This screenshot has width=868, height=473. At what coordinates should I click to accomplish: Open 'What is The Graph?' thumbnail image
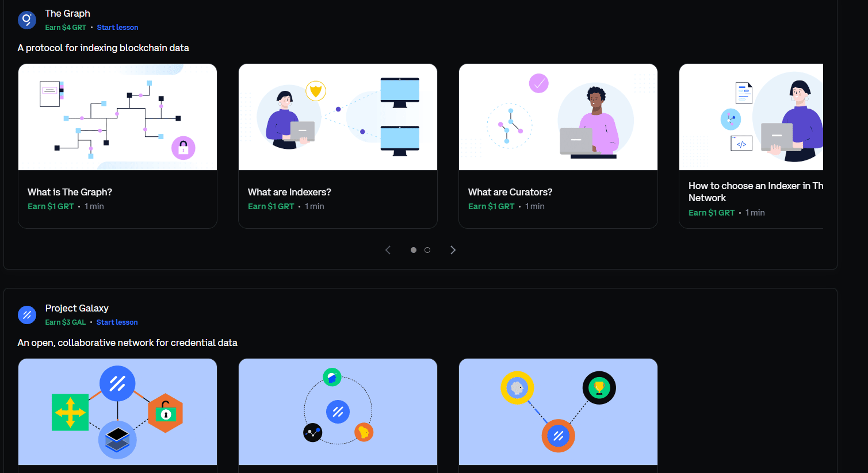(117, 117)
